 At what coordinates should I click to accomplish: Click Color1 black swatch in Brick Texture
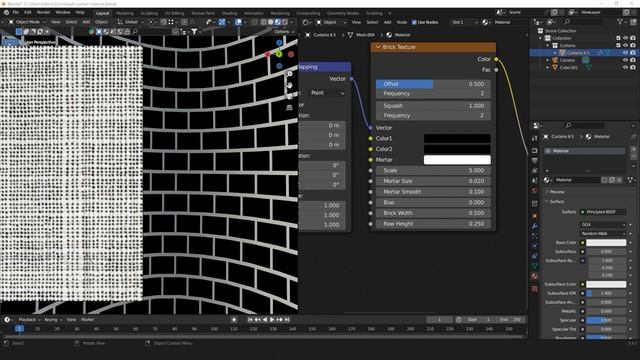457,138
